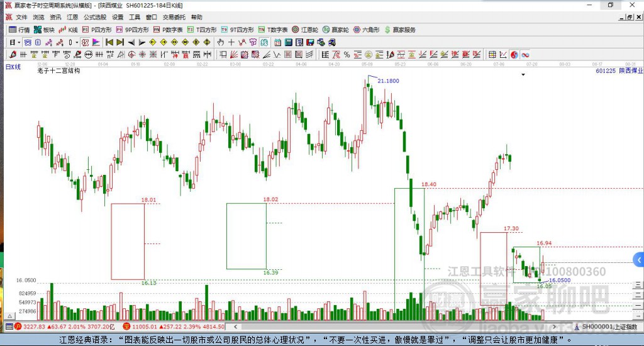The width and height of the screenshot is (644, 346).
Task: Click the colored triangle chart icon
Action: pos(96,42)
